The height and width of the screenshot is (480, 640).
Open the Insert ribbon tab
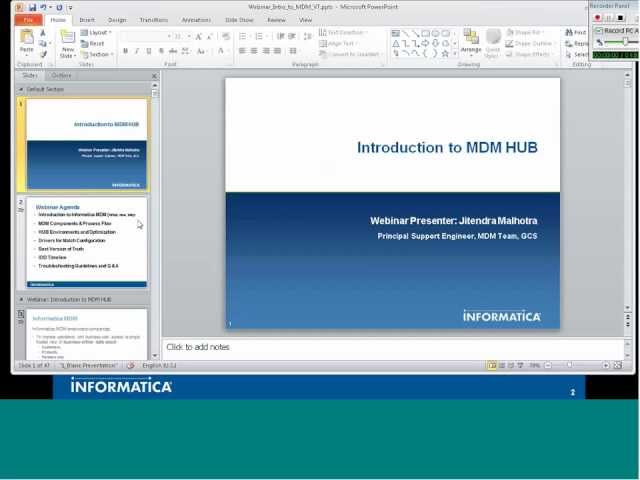(x=87, y=20)
